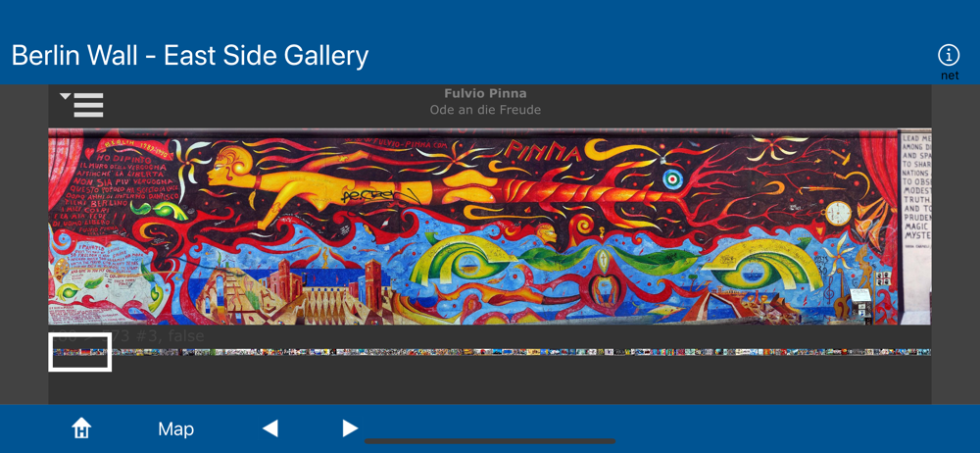Screen dimensions: 980x453
Task: Advance to next artwork with right arrow
Action: (350, 428)
